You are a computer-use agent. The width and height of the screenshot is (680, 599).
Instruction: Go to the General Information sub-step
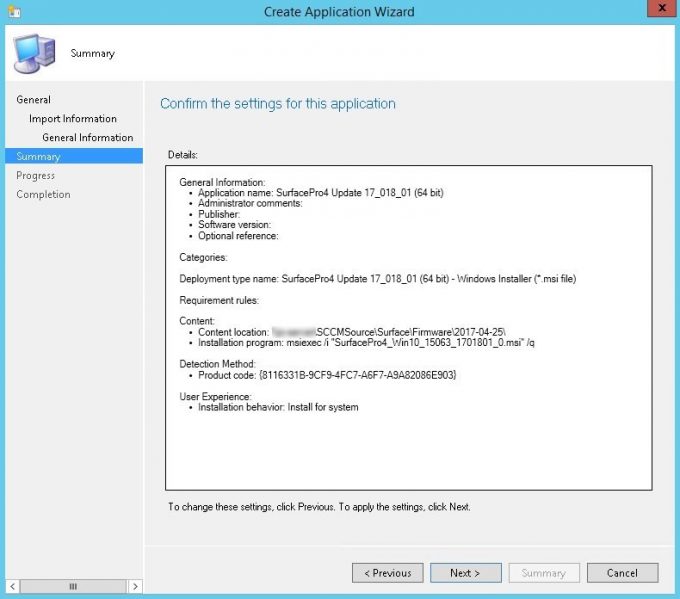pos(87,138)
